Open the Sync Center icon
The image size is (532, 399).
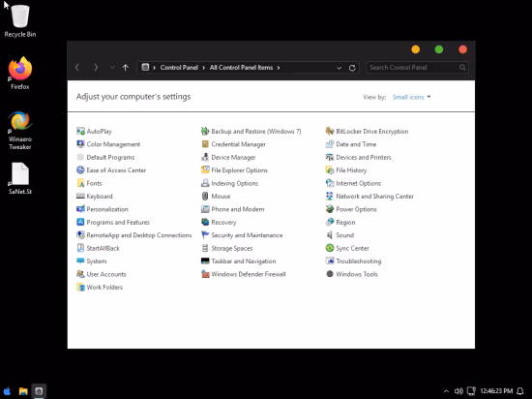[330, 248]
